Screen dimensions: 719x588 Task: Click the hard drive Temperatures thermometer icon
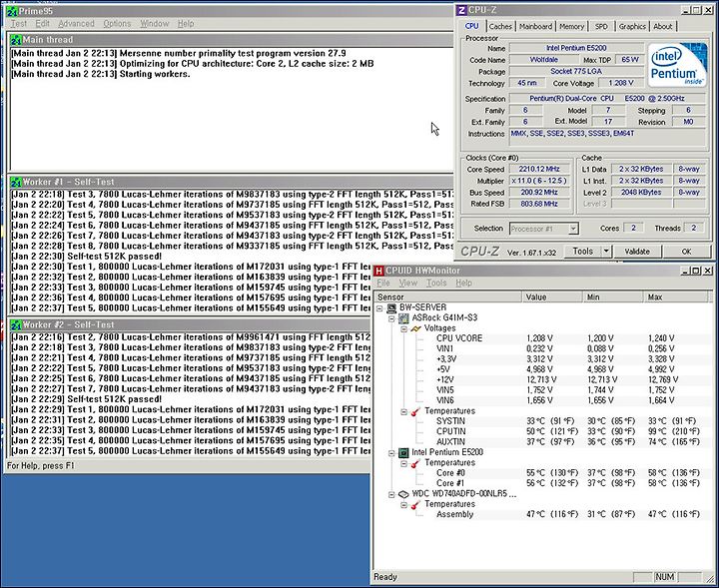click(415, 504)
